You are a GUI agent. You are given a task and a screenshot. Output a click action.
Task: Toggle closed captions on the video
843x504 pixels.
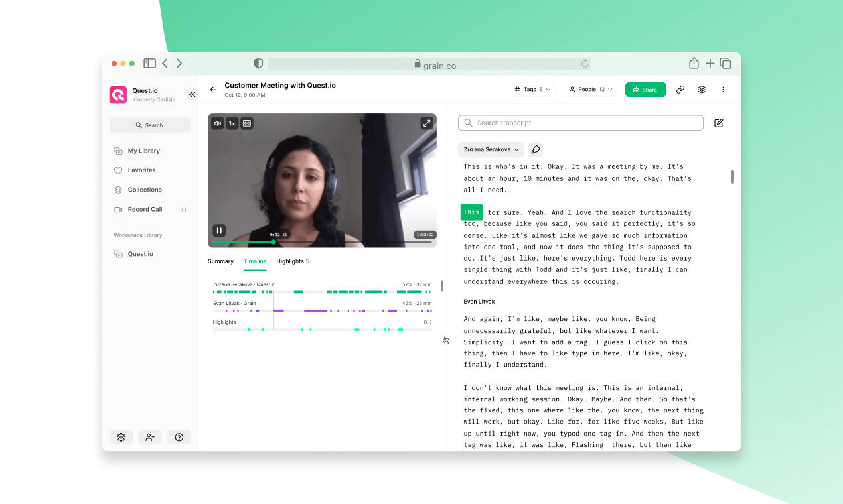pos(246,123)
